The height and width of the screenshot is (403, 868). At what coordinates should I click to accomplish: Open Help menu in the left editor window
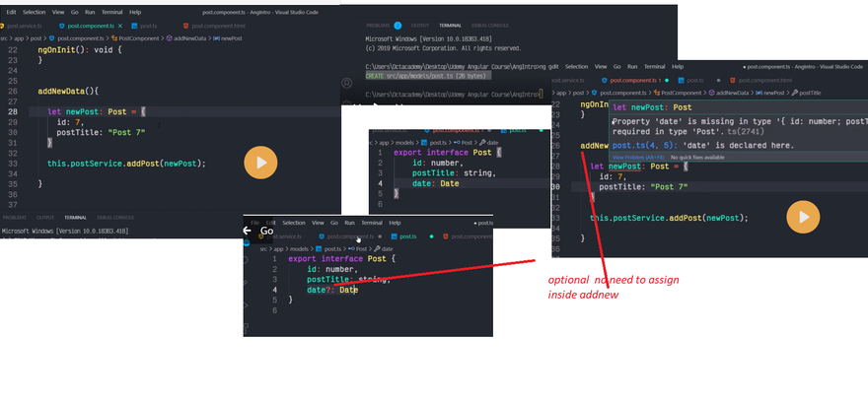pos(135,12)
